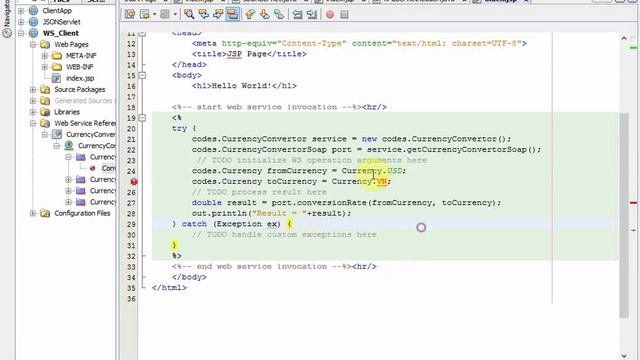640x360 pixels.
Task: Jump to Next Bookmark via toolbar icon
Action: pos(264,15)
